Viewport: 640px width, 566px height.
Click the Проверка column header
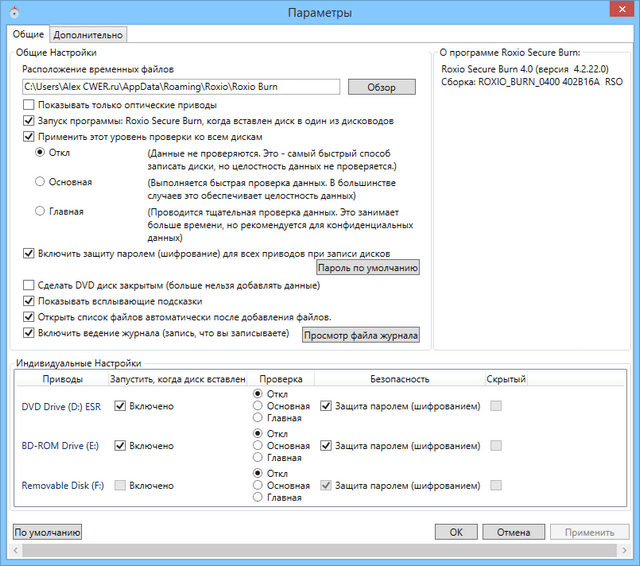pyautogui.click(x=281, y=379)
